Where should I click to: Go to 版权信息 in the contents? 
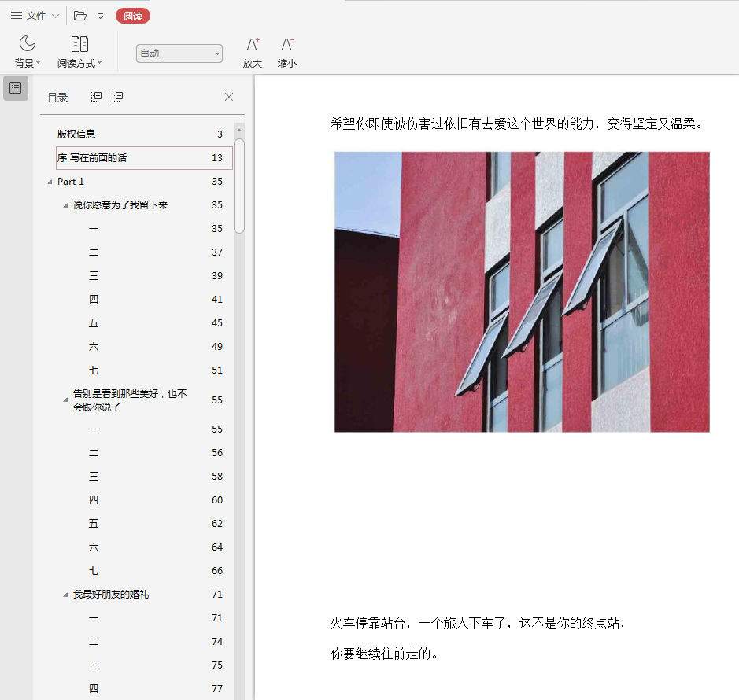[76, 134]
